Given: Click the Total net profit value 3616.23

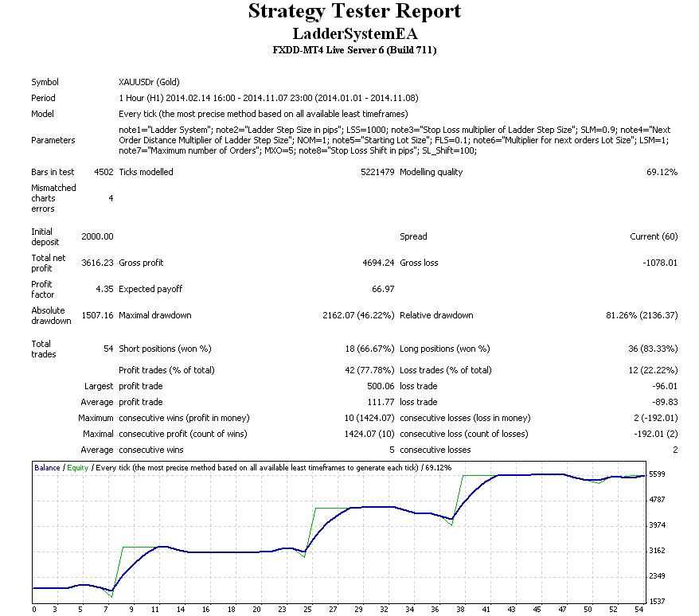Looking at the screenshot, I should click(97, 263).
